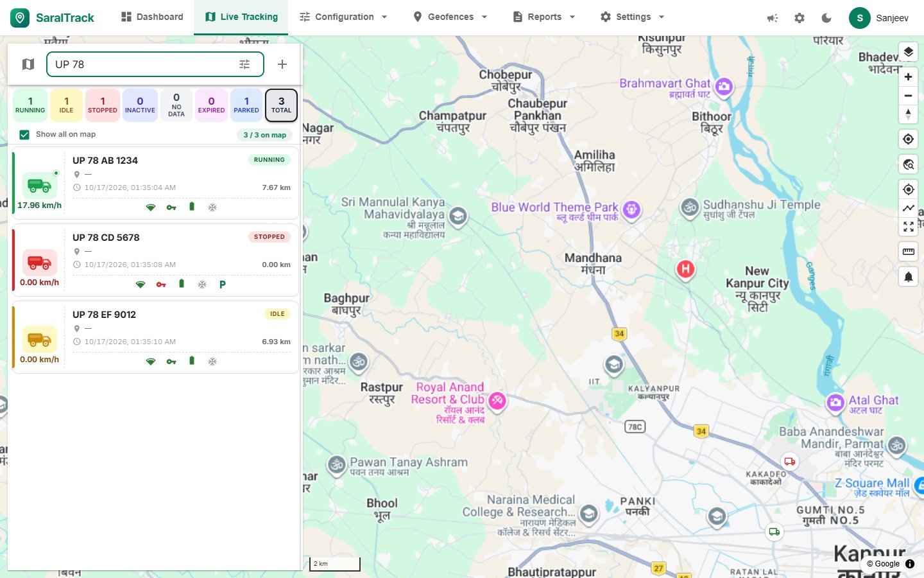Screen dimensions: 924x578
Task: Expand the Reports menu
Action: [x=544, y=17]
